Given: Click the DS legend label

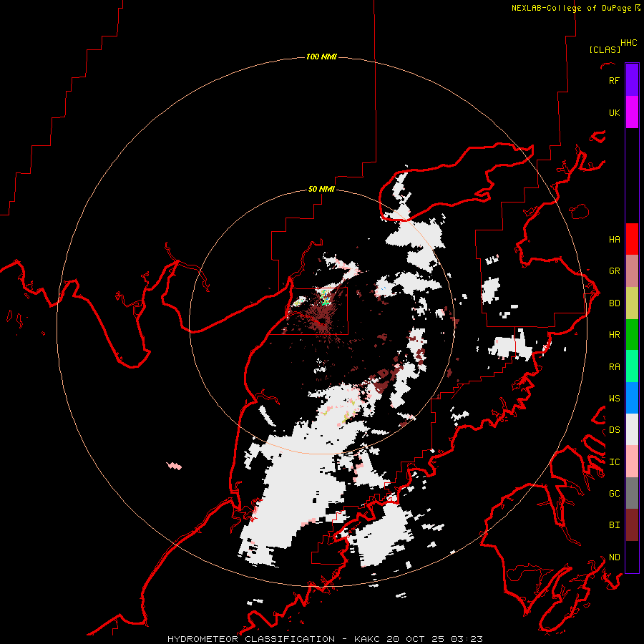Looking at the screenshot, I should tap(614, 429).
